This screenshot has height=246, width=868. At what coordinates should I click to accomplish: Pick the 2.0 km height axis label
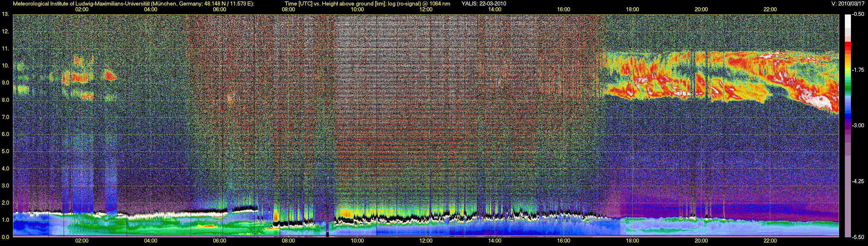pyautogui.click(x=5, y=203)
